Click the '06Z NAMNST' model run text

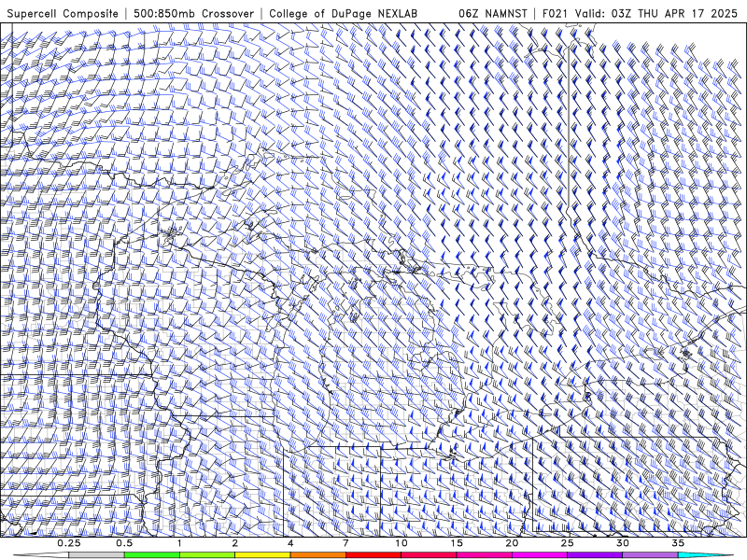(493, 14)
